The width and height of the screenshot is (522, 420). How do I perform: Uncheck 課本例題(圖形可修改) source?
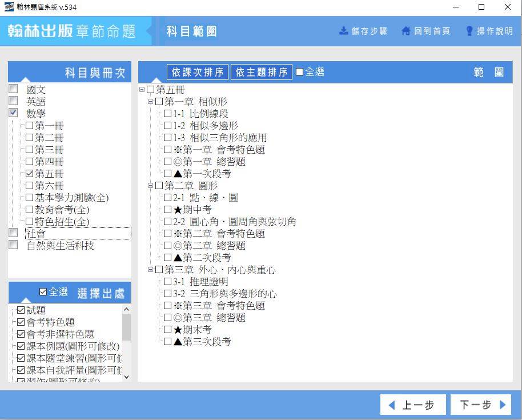click(x=21, y=346)
